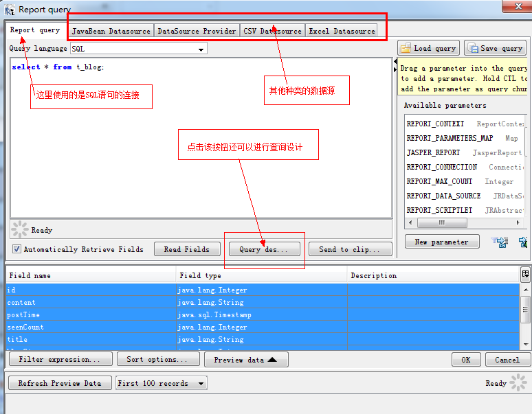Switch to the Report query tab

(34, 30)
